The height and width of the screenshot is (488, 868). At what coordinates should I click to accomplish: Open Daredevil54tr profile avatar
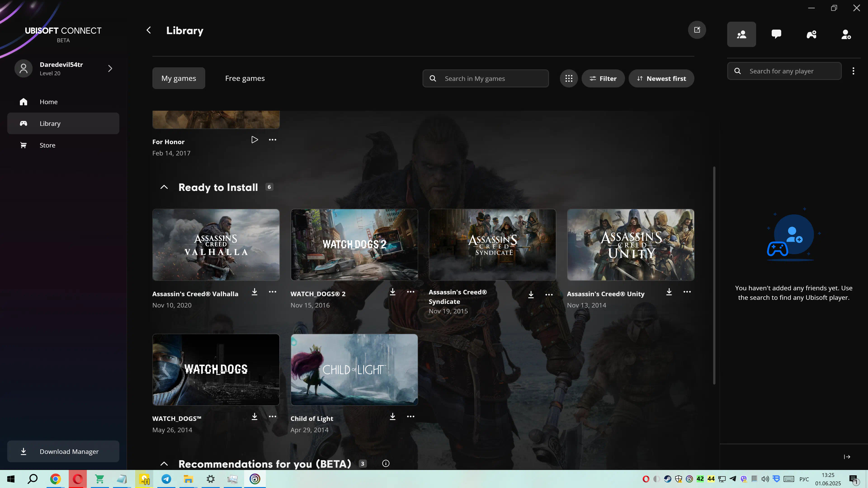pyautogui.click(x=24, y=69)
